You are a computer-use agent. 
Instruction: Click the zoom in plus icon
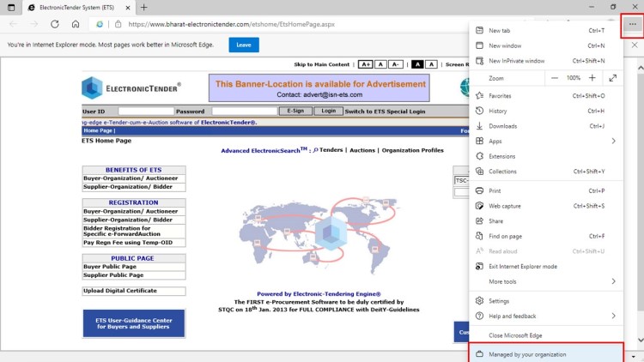click(592, 78)
